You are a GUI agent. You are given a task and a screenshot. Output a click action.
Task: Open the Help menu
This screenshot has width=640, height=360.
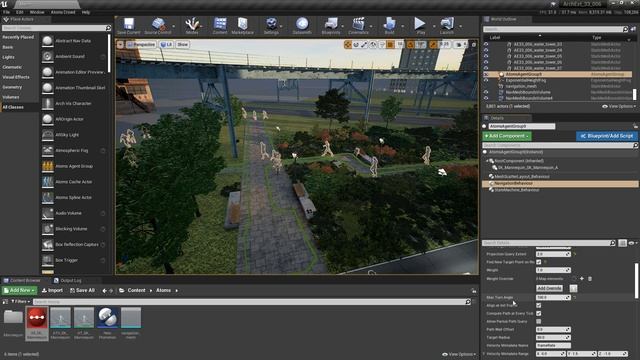[x=86, y=12]
